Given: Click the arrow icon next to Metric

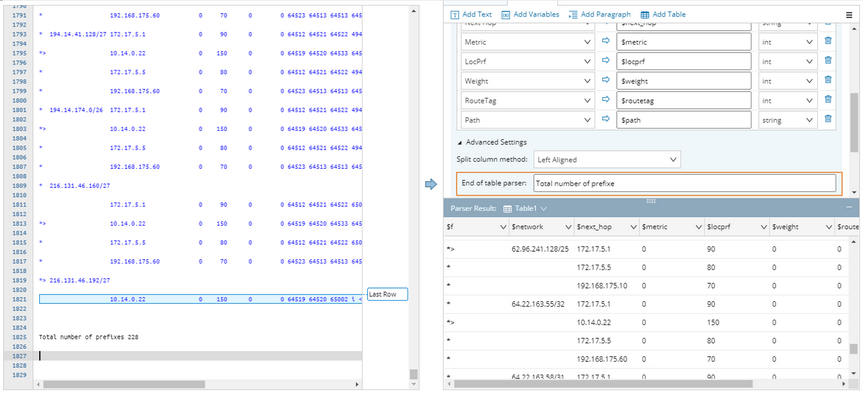Looking at the screenshot, I should click(x=605, y=41).
